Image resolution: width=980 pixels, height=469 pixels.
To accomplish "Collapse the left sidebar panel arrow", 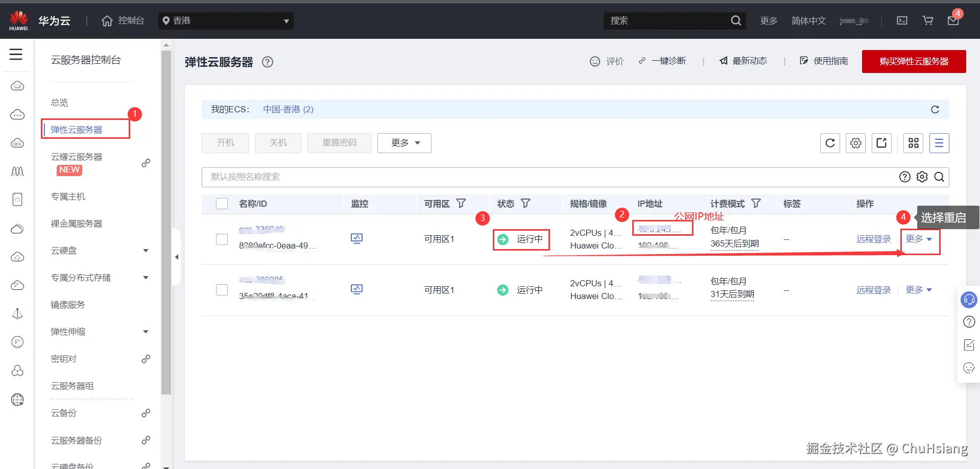I will tap(177, 257).
